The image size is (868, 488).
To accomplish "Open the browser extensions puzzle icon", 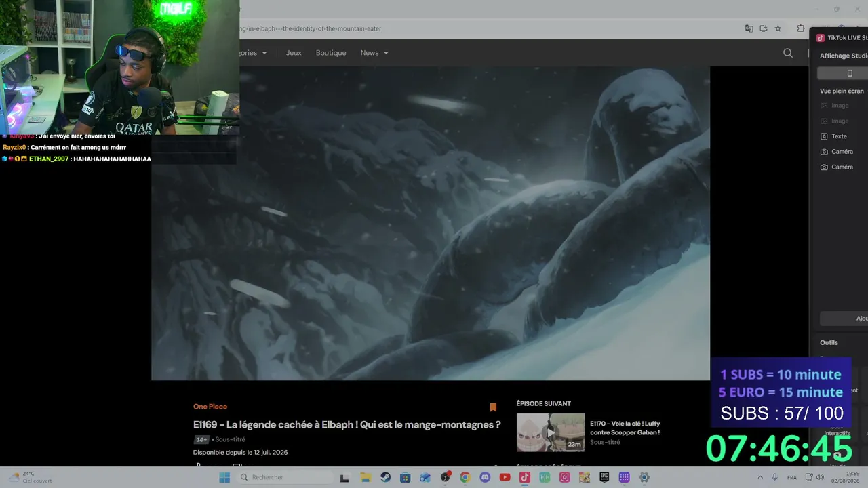I will point(801,28).
